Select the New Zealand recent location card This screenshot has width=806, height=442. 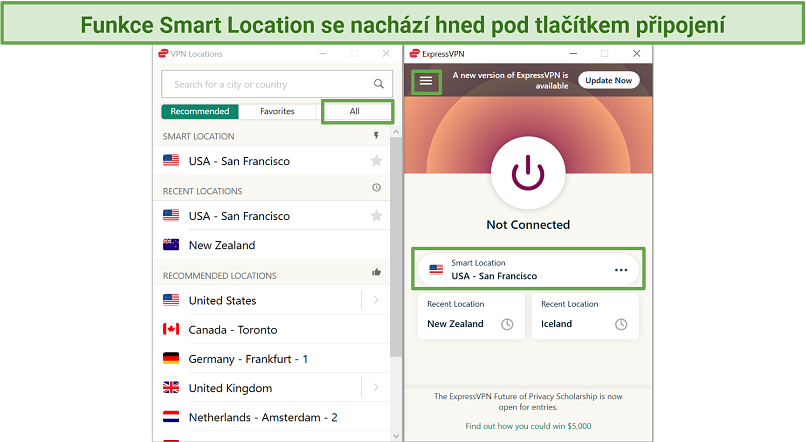(471, 316)
